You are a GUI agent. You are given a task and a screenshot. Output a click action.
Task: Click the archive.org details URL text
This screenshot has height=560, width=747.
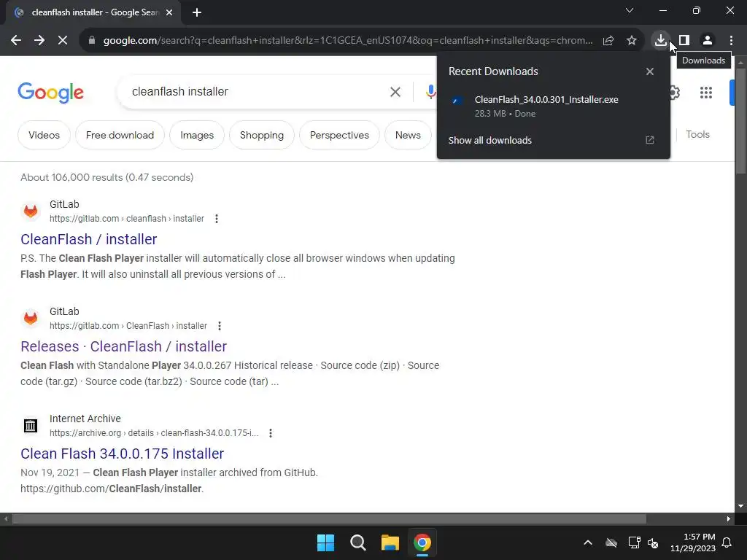[154, 433]
